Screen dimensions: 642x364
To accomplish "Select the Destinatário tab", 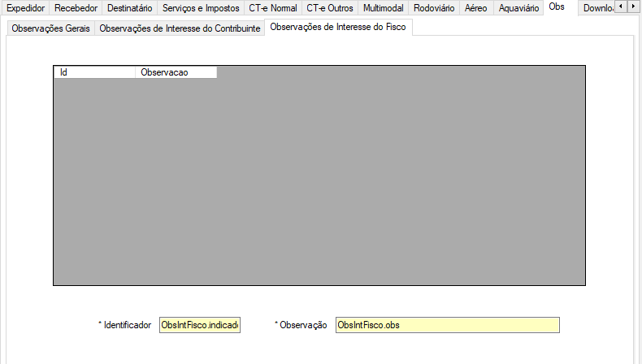I will pos(129,8).
